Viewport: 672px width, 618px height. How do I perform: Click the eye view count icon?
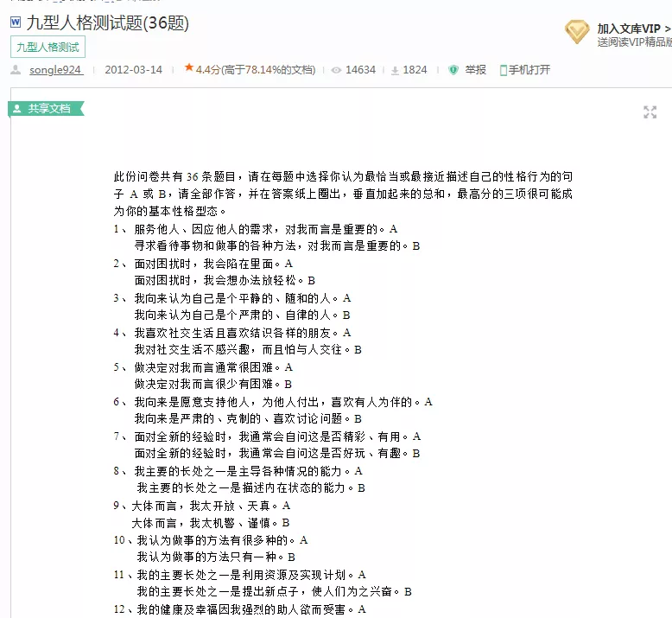tap(336, 70)
